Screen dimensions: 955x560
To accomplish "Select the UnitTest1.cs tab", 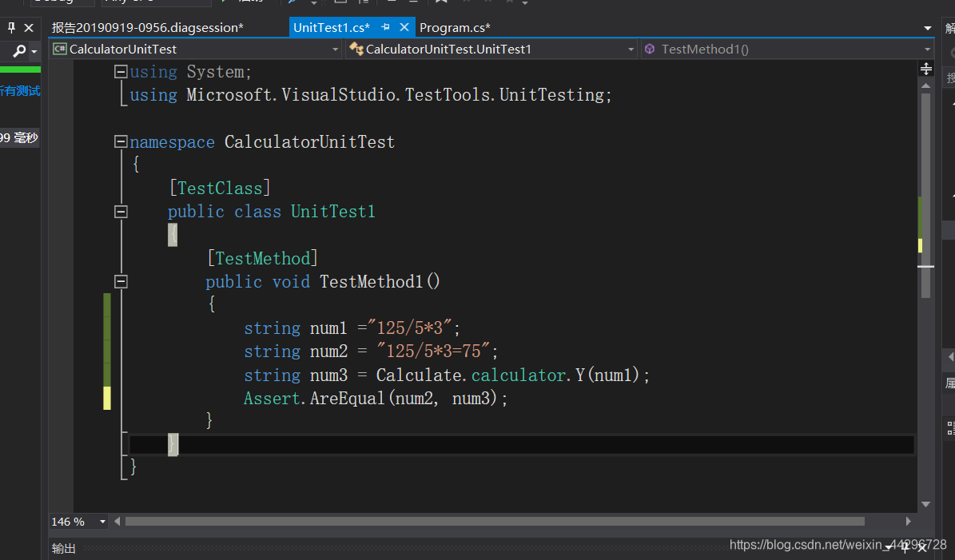I will click(x=332, y=27).
